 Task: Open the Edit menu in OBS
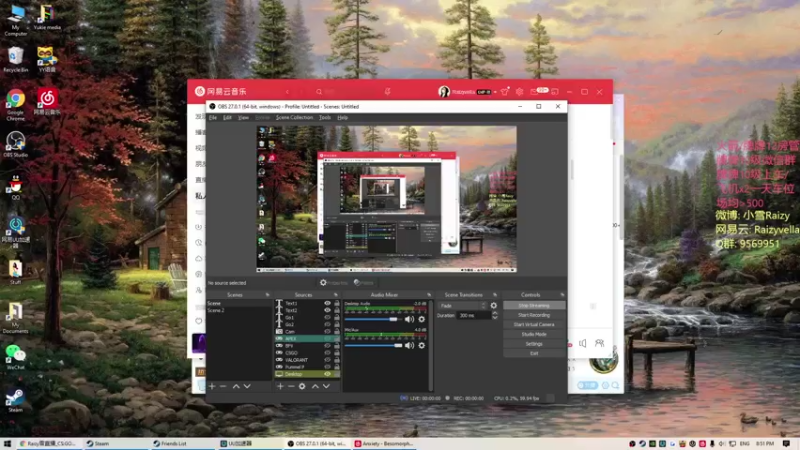tap(228, 118)
